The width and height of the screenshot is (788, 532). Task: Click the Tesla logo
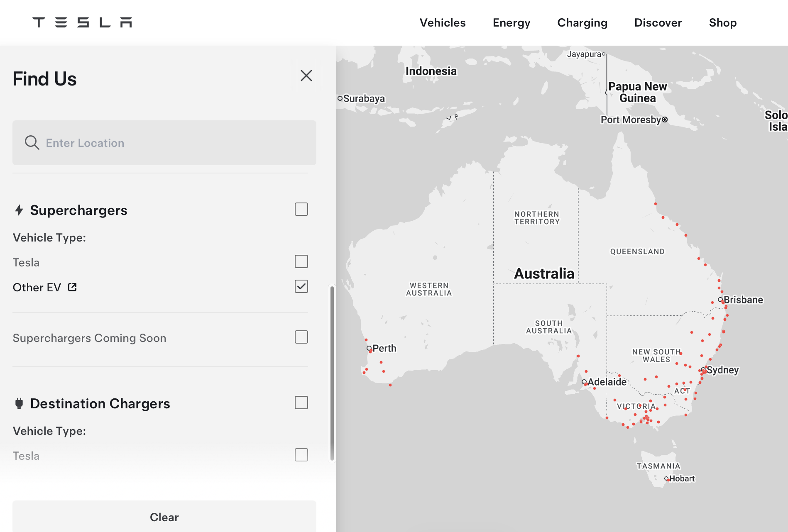(x=82, y=22)
